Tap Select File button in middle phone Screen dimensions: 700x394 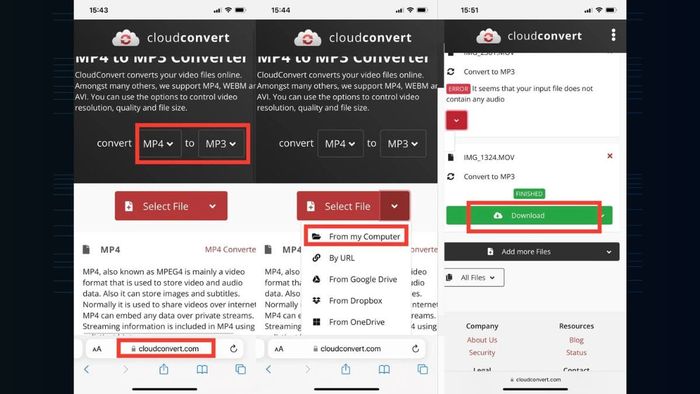coord(339,206)
